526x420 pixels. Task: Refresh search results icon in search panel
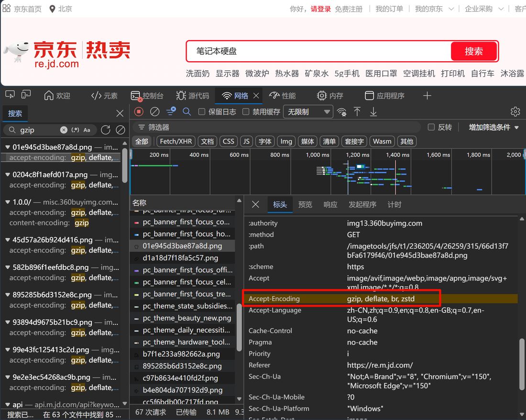point(105,130)
